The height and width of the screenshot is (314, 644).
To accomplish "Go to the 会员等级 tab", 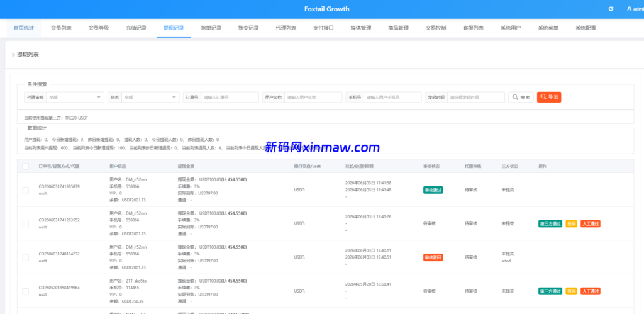I will [99, 28].
